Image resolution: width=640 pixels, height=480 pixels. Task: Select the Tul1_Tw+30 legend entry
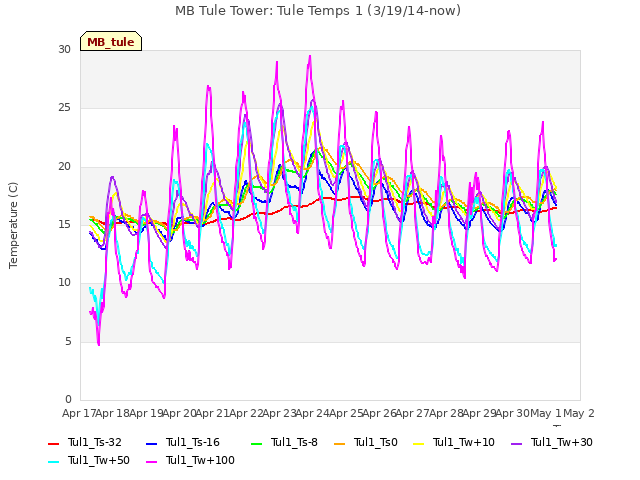point(552,442)
